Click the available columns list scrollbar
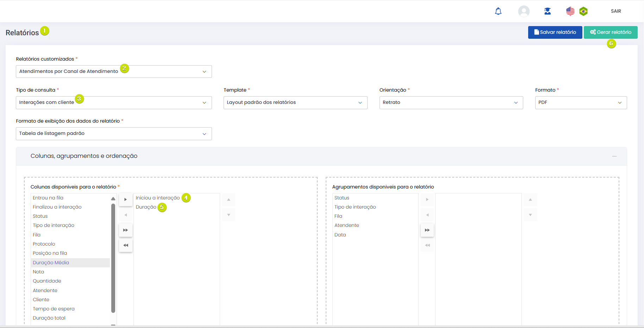The image size is (644, 328). [113, 258]
